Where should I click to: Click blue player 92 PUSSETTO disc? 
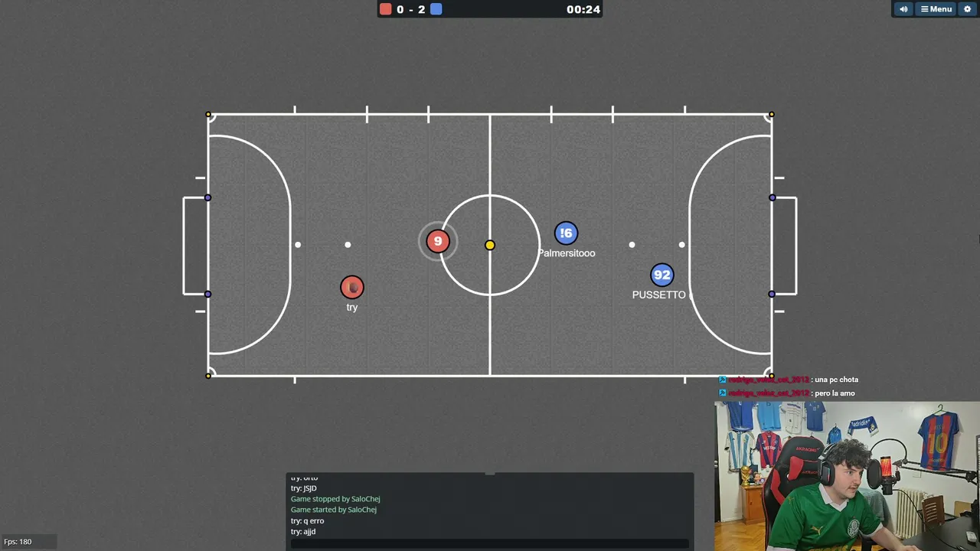pyautogui.click(x=662, y=275)
